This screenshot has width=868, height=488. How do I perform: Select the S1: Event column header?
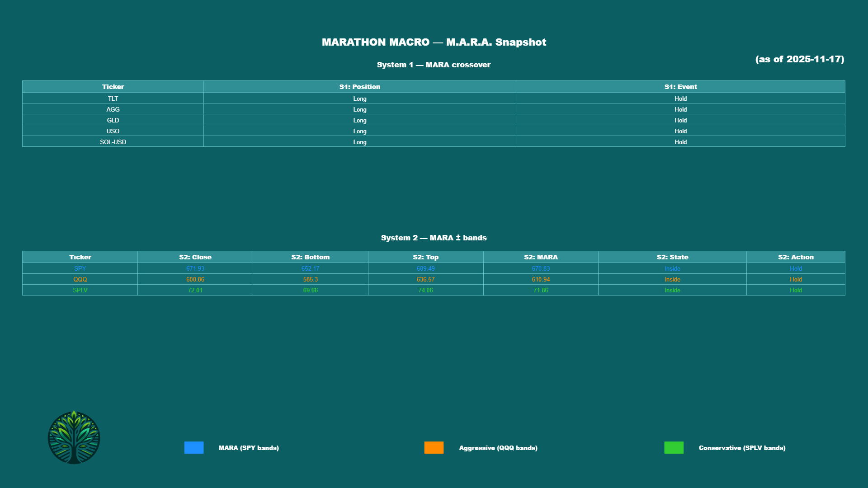click(680, 87)
